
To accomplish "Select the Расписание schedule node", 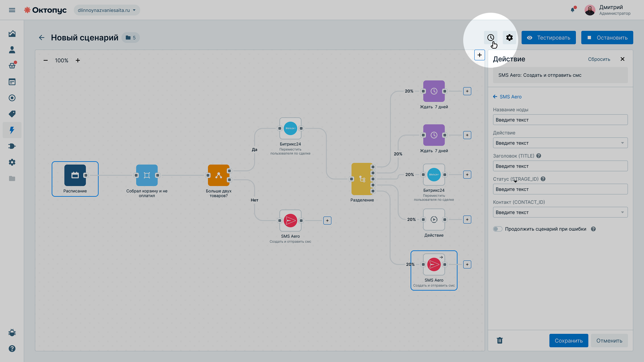I will (75, 179).
